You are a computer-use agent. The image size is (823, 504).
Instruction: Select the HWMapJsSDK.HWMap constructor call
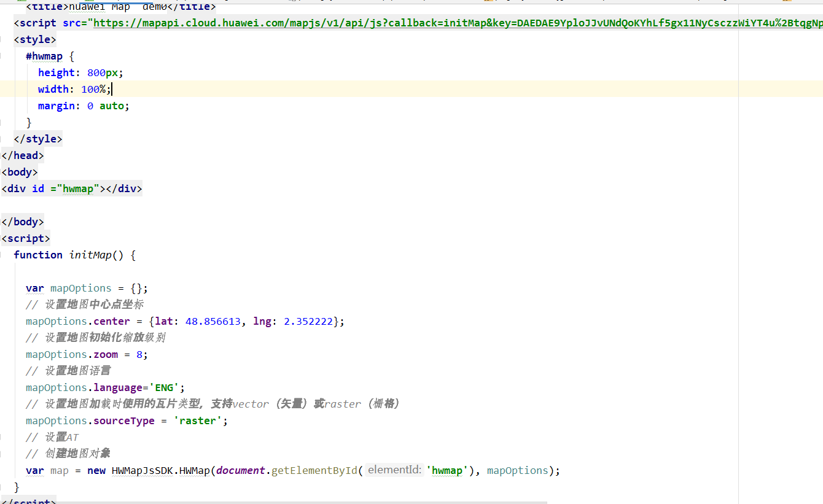(161, 470)
